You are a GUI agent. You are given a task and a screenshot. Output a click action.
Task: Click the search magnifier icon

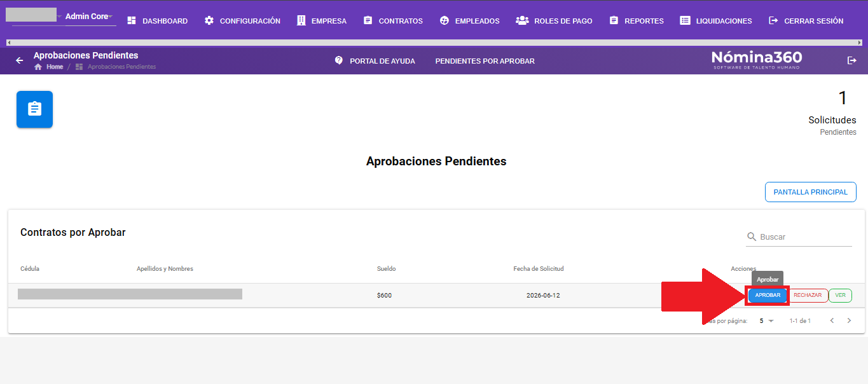click(x=752, y=237)
